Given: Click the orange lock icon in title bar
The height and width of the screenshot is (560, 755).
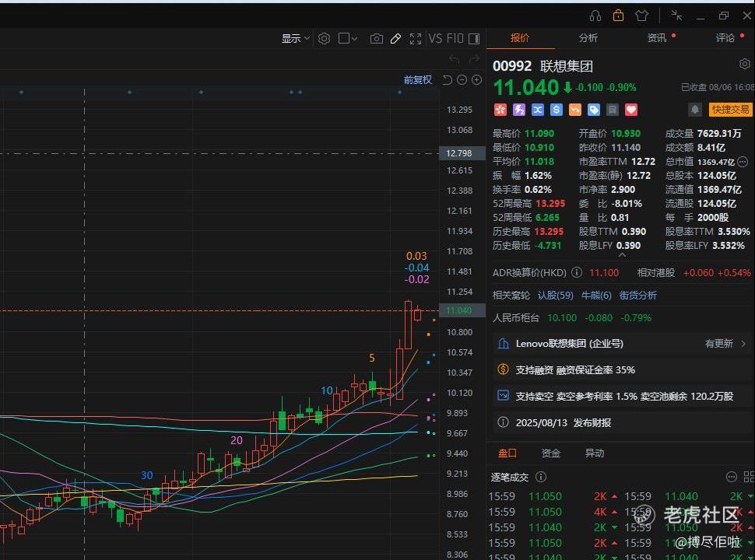Looking at the screenshot, I should (618, 16).
